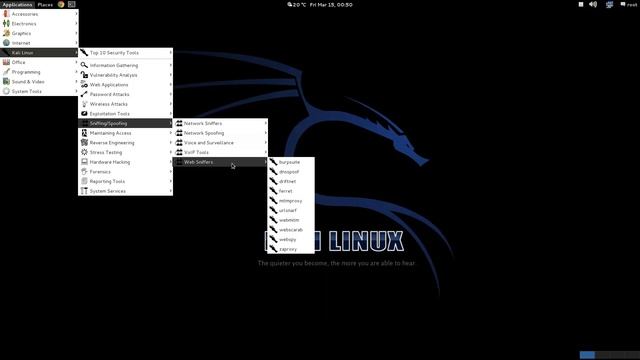Click the Office category icon
The height and width of the screenshot is (360, 640).
click(x=6, y=62)
